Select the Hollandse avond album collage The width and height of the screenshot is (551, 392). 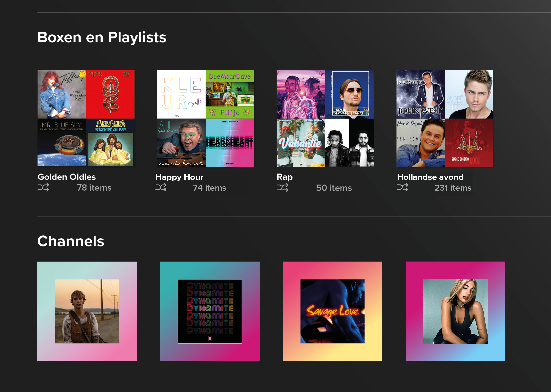[445, 119]
